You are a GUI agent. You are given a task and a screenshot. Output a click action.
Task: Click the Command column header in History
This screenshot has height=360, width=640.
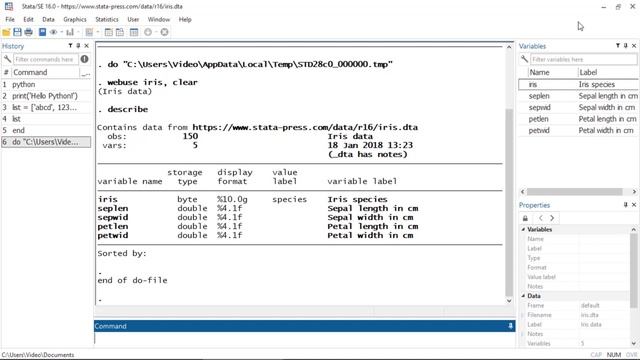pos(45,72)
